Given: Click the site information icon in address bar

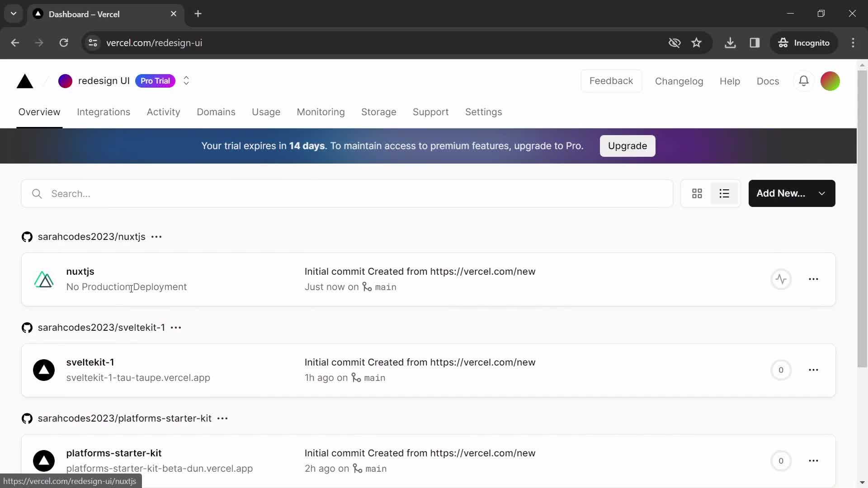Looking at the screenshot, I should pyautogui.click(x=93, y=43).
